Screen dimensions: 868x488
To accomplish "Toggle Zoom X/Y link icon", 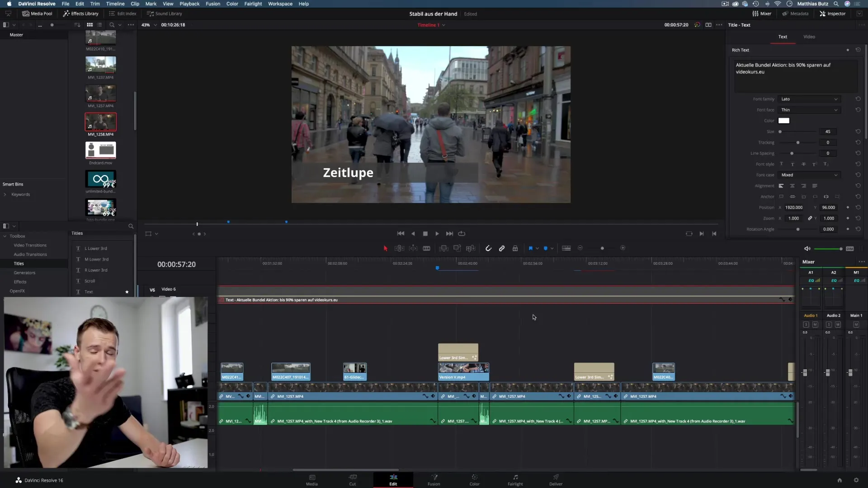I will 810,218.
